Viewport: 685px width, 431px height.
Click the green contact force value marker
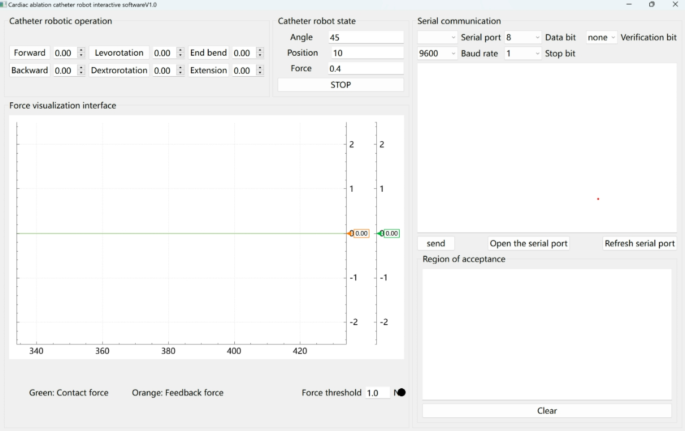389,233
